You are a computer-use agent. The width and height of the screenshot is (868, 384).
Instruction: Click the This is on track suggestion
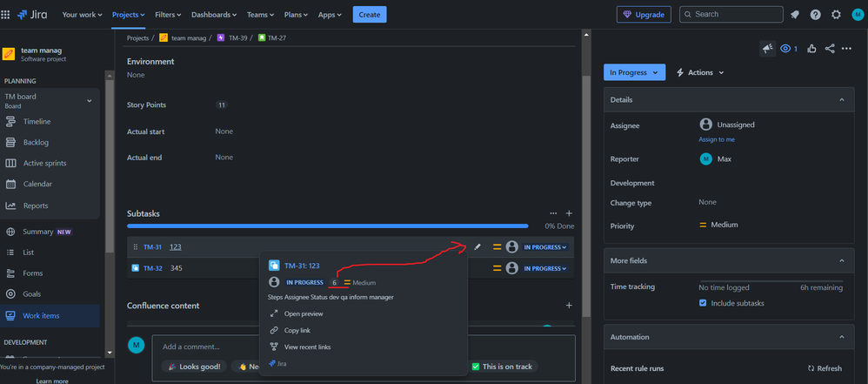(503, 367)
